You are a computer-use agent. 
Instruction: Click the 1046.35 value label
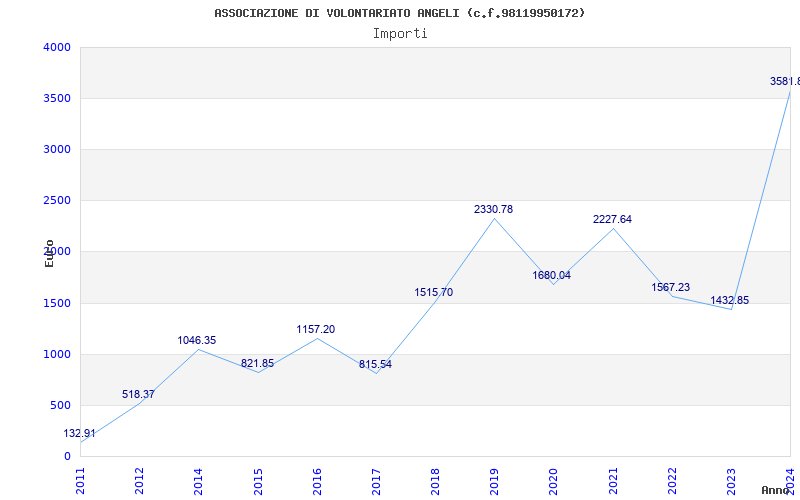point(197,340)
